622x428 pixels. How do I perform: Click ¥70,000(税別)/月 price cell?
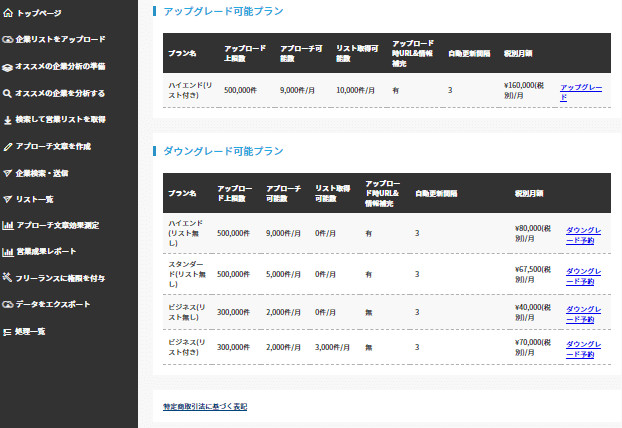pyautogui.click(x=533, y=347)
